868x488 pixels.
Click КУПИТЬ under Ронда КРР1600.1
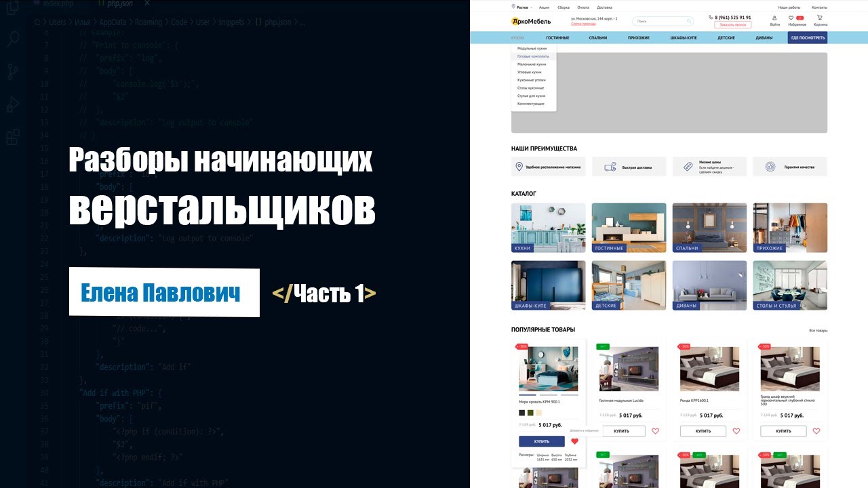(x=703, y=431)
